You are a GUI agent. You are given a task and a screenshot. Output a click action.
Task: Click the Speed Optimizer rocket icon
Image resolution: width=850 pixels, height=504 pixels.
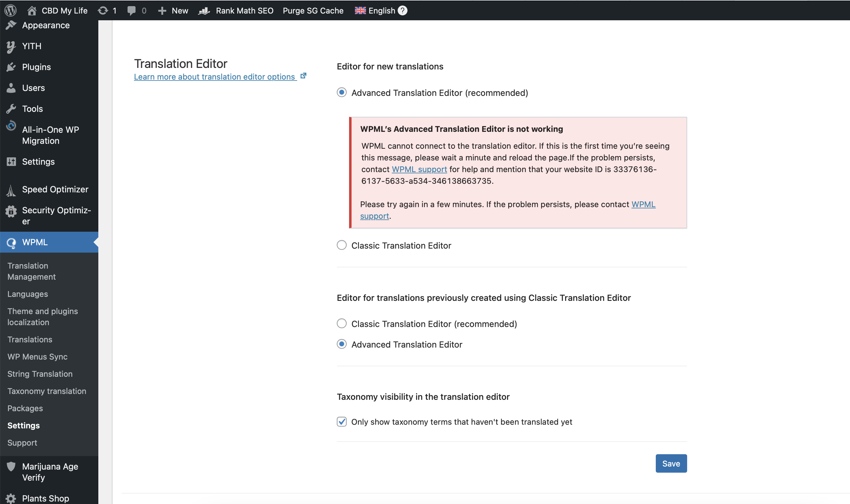tap(11, 190)
